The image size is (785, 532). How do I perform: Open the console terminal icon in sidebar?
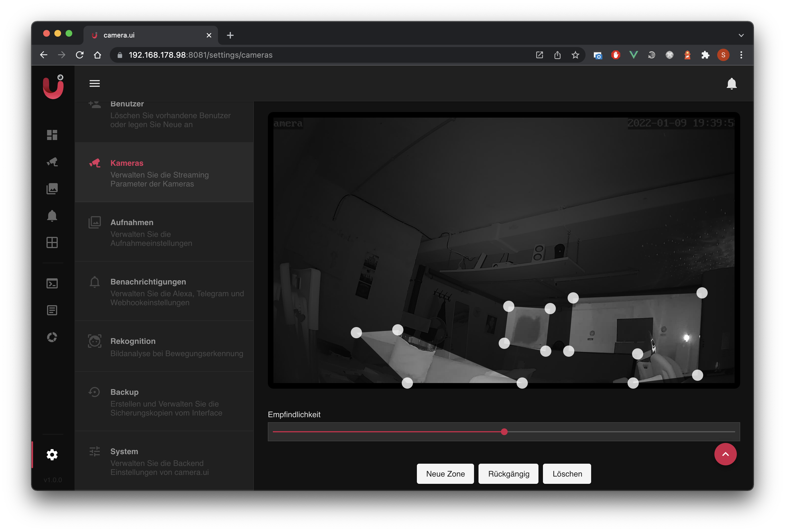coord(52,284)
